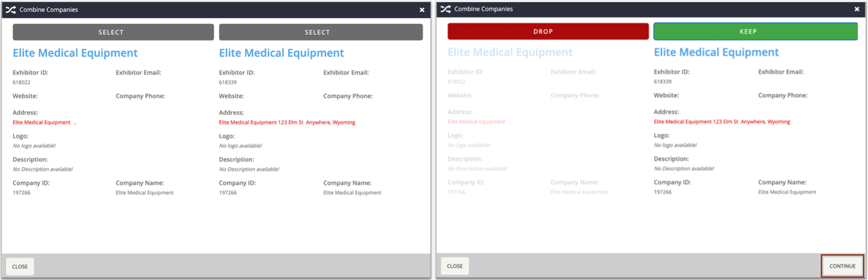This screenshot has width=868, height=280.
Task: Click CLOSE in the left dialog footer
Action: pos(20,267)
